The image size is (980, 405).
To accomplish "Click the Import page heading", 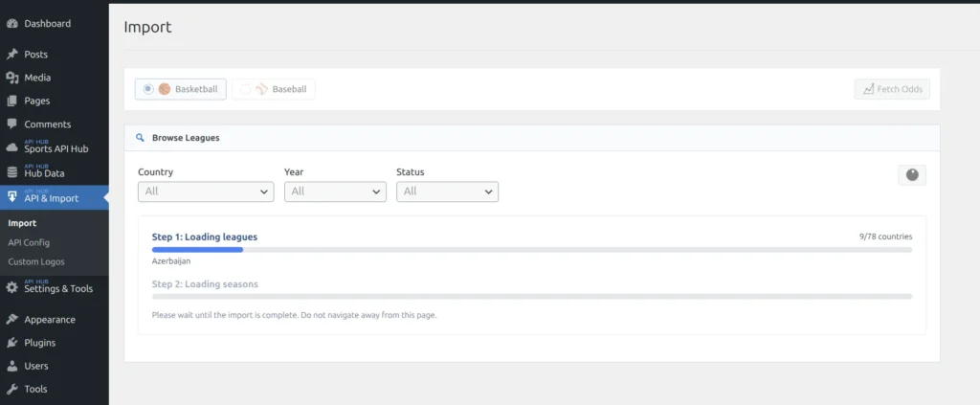I will pos(147,27).
